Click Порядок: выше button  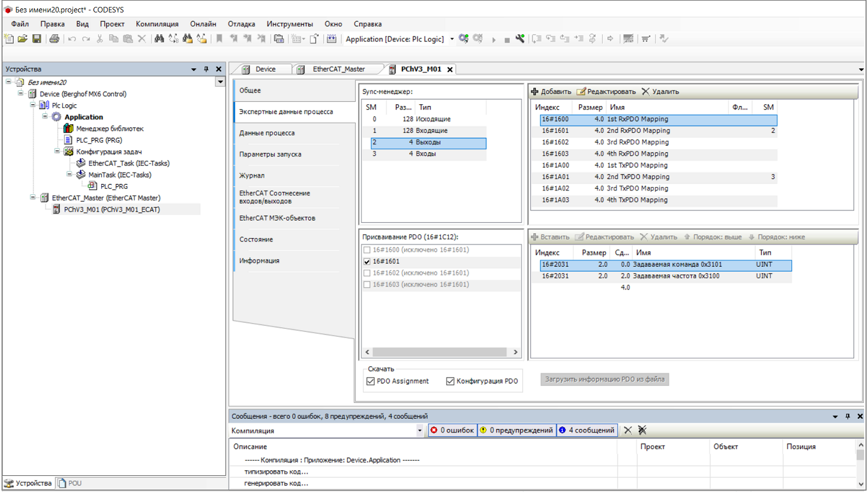[712, 237]
